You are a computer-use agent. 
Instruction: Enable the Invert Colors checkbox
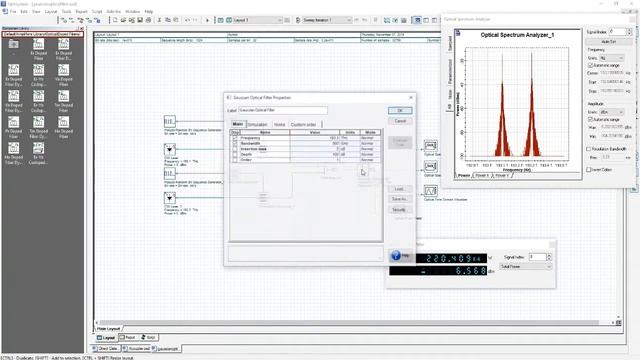click(x=589, y=169)
